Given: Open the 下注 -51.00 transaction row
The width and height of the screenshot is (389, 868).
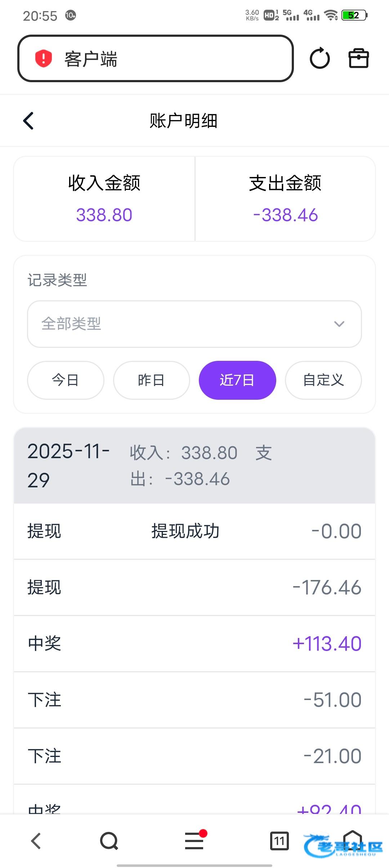Looking at the screenshot, I should [x=194, y=700].
